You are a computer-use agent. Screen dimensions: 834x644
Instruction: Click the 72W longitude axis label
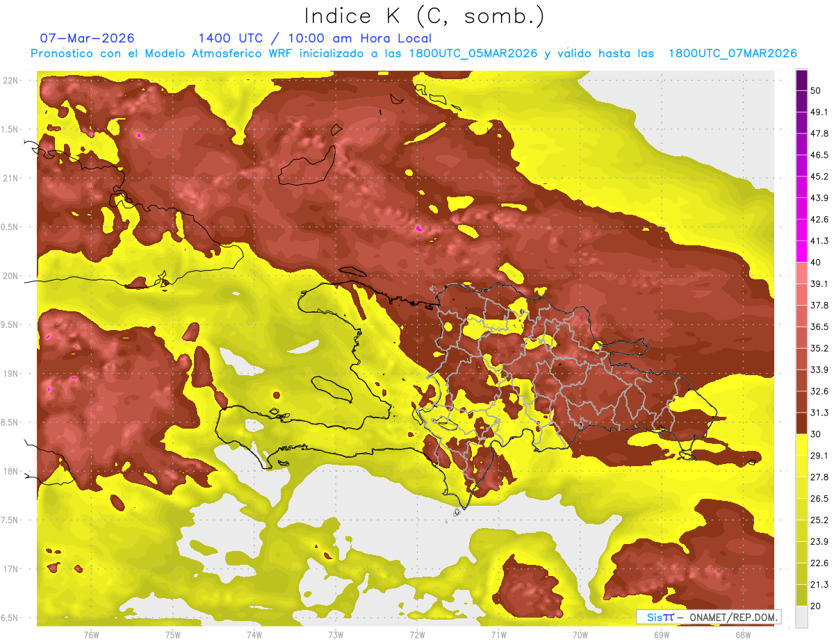click(x=418, y=634)
